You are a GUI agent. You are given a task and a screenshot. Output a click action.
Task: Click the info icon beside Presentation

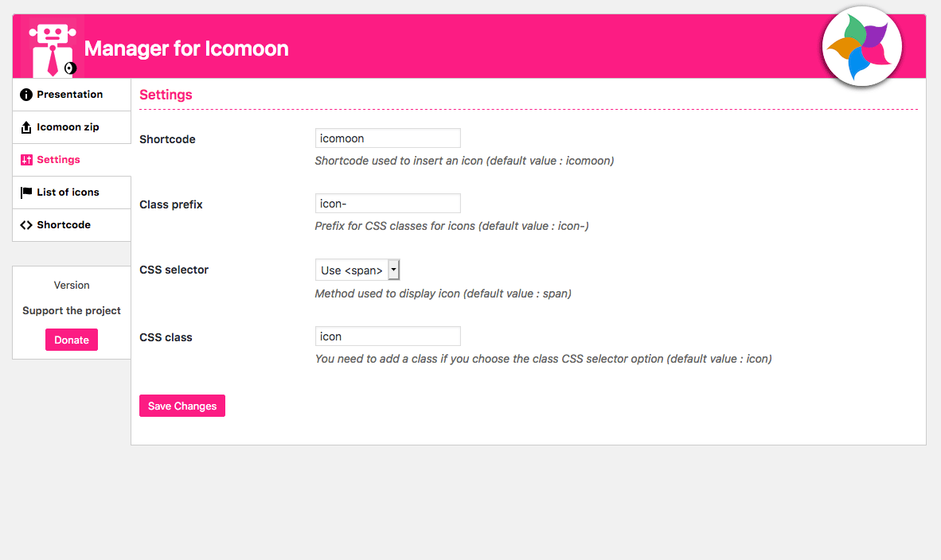tap(26, 95)
